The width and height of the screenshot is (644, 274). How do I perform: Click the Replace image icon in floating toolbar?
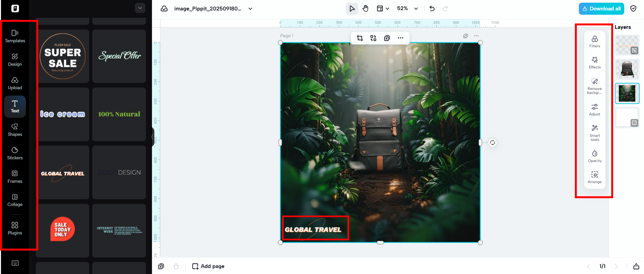click(373, 38)
